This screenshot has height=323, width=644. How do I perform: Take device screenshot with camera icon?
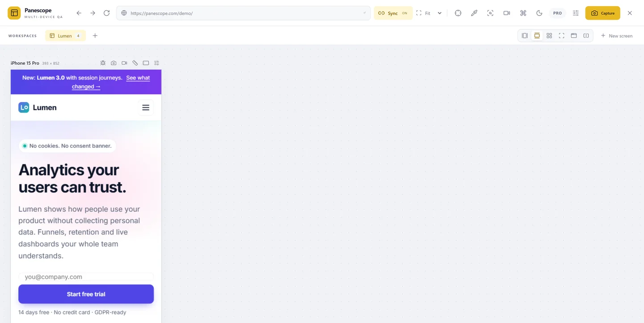coord(114,63)
